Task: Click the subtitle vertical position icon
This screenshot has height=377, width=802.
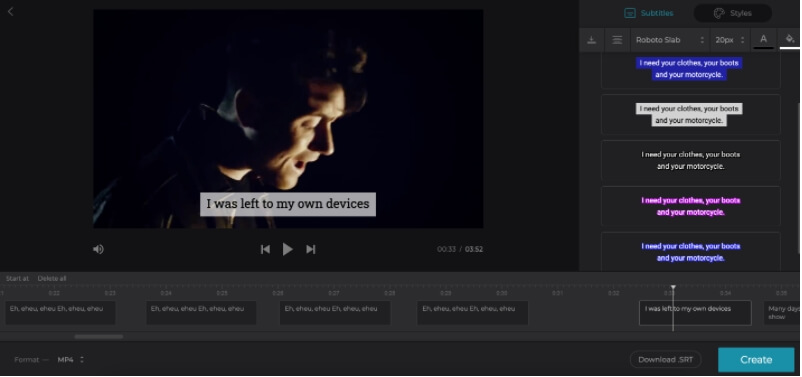Action: click(592, 40)
